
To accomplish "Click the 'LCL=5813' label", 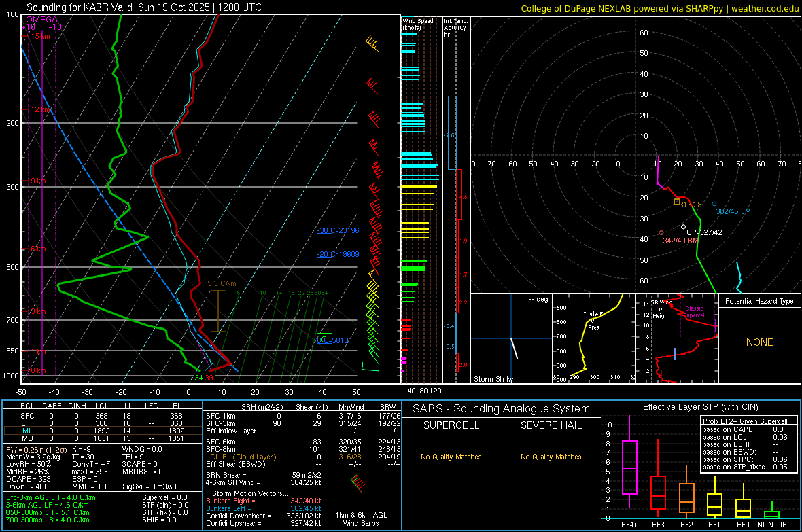I will click(x=332, y=340).
